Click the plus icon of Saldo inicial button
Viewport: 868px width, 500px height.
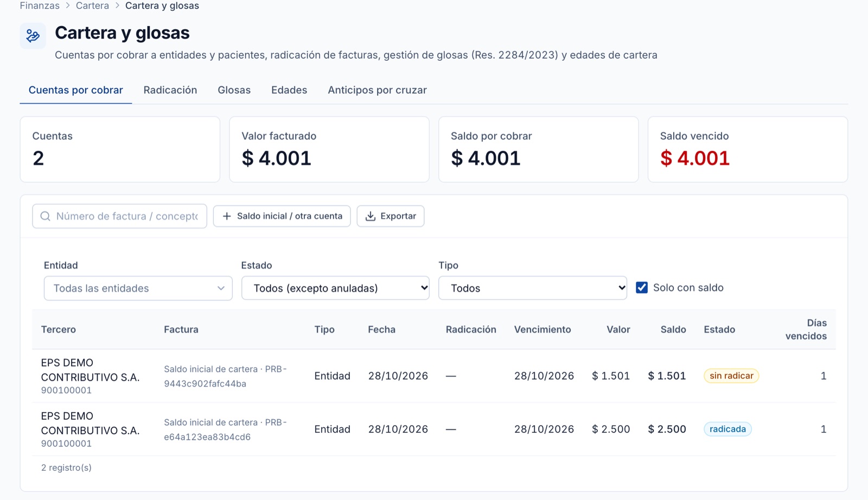coord(227,216)
